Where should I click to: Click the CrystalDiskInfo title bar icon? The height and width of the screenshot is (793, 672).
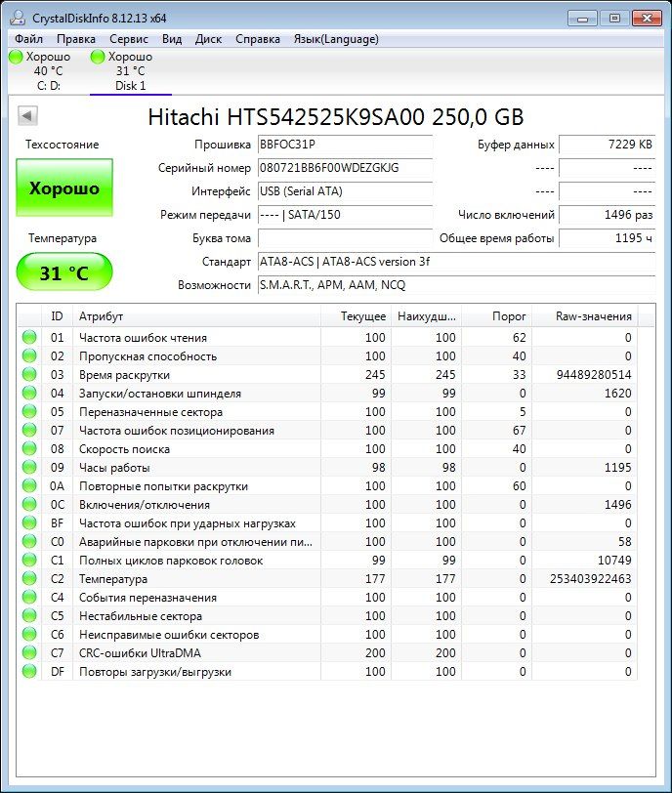coord(18,18)
